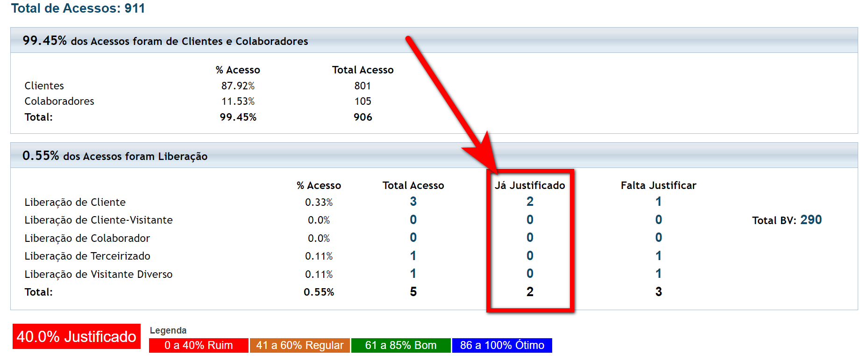Click Liberação de Visitante Diverso Falta Justificar value

click(x=658, y=274)
